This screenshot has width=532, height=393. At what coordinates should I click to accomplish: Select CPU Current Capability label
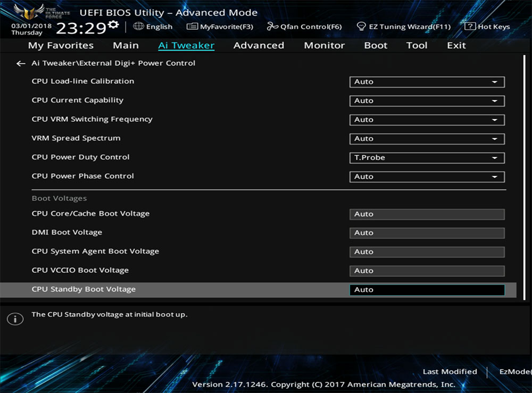(77, 101)
